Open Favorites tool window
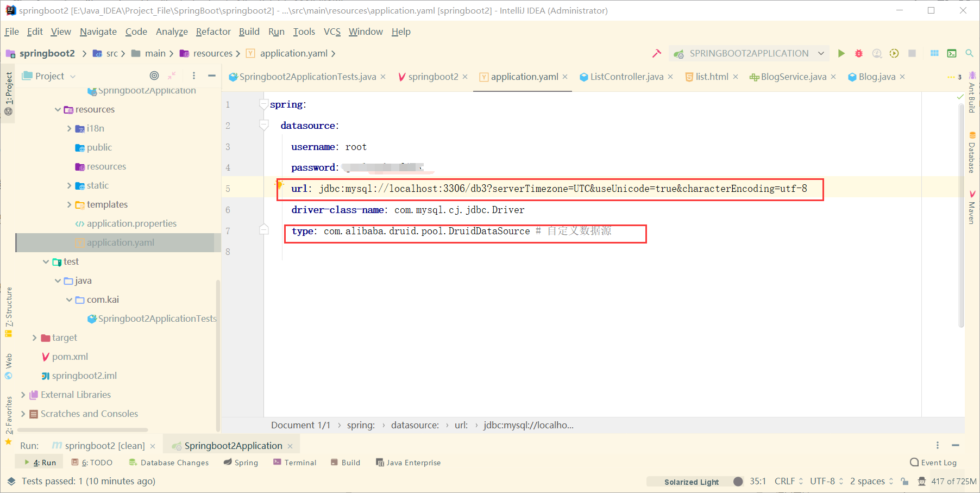Image resolution: width=980 pixels, height=493 pixels. click(x=9, y=420)
